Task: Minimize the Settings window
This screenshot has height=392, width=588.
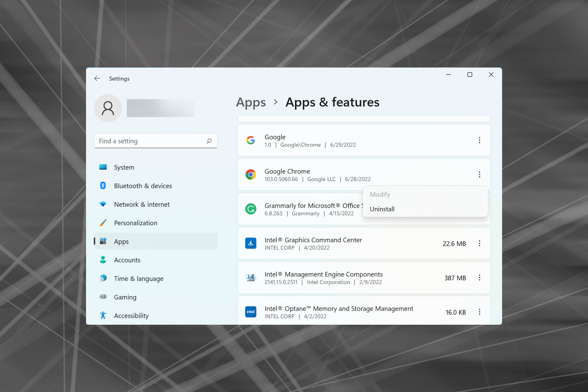Action: coord(448,74)
